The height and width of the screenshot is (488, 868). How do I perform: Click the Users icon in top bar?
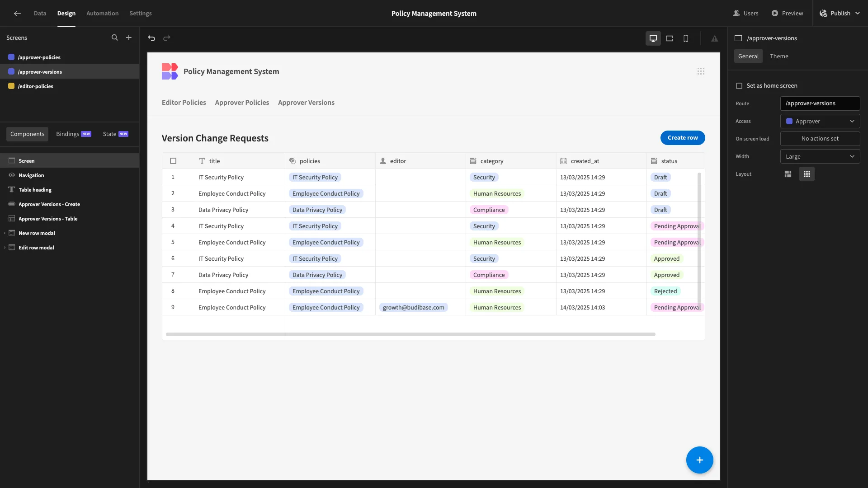pyautogui.click(x=736, y=14)
